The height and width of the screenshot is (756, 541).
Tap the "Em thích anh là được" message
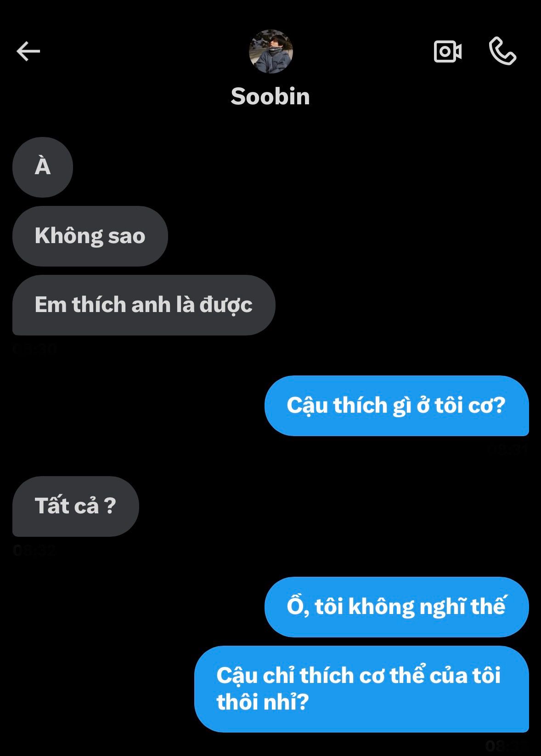point(144,305)
